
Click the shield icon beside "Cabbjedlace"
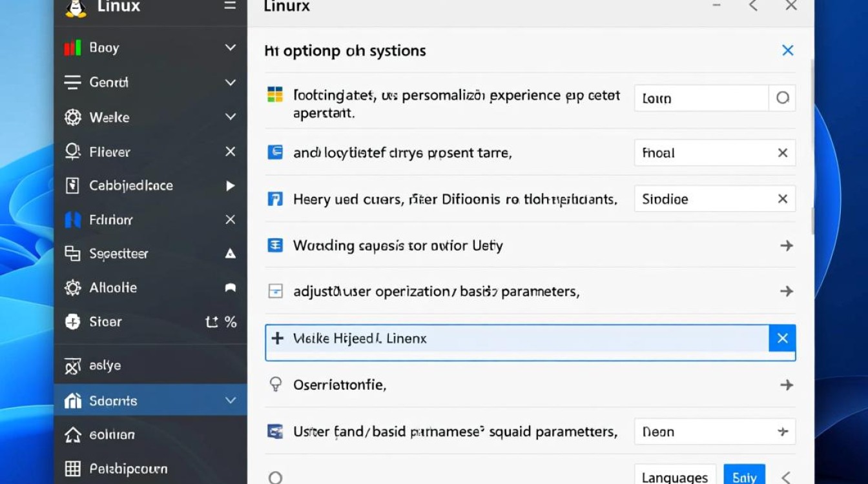pyautogui.click(x=72, y=185)
